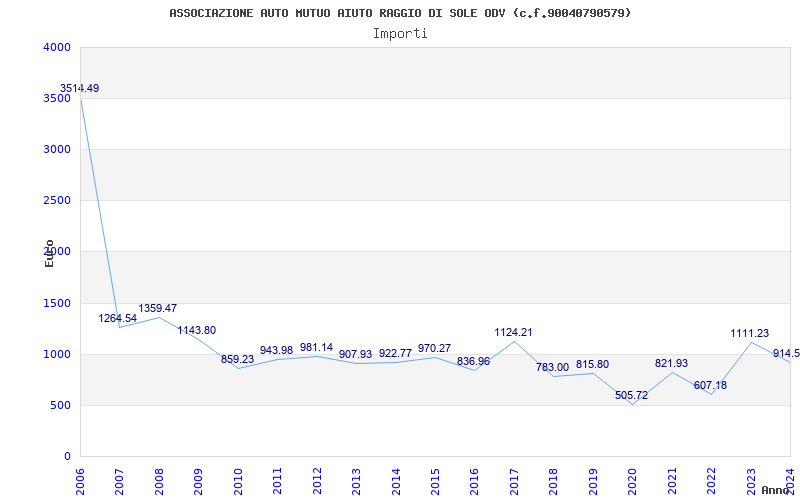
Task: Click the 1143.80 data label
Action: tap(197, 331)
